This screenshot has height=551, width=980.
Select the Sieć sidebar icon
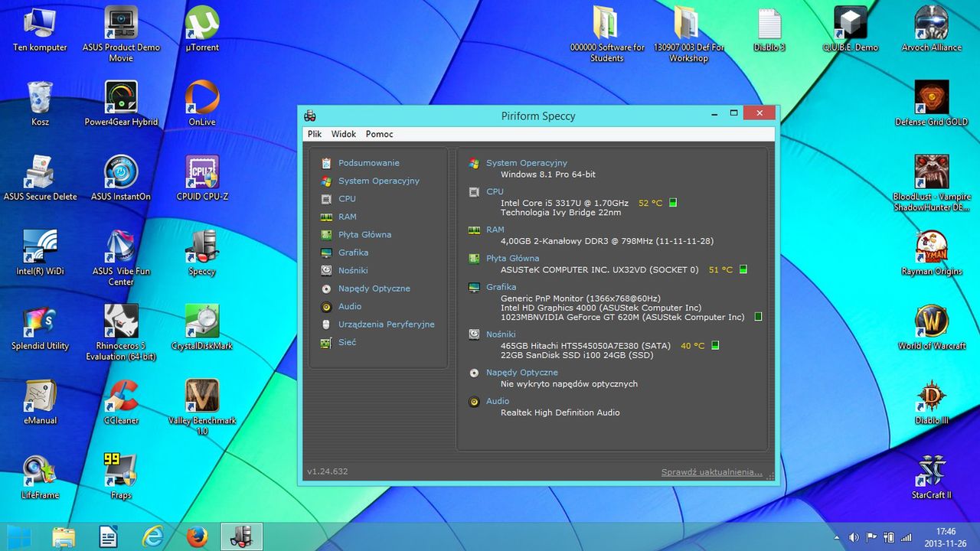point(326,342)
